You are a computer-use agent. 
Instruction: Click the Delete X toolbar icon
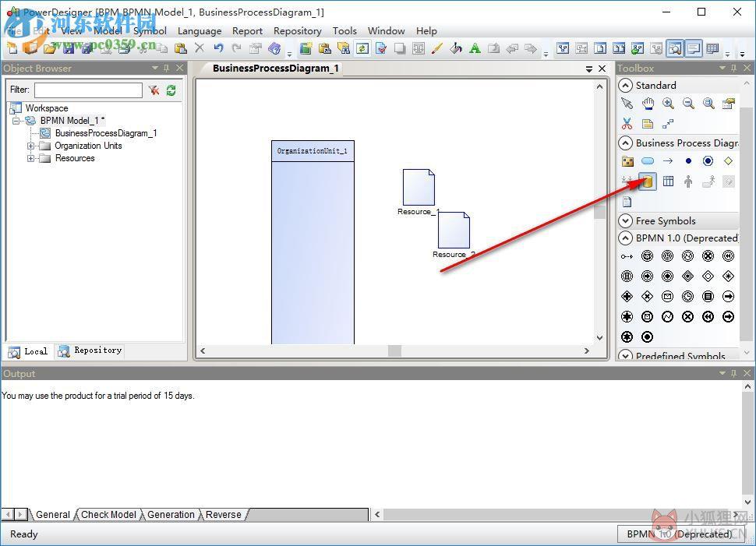(x=199, y=48)
